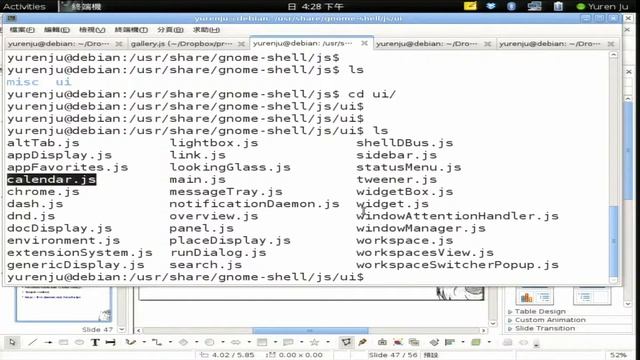The width and height of the screenshot is (640, 360).
Task: Select the Ellipse shape tool
Action: pyautogui.click(x=79, y=342)
